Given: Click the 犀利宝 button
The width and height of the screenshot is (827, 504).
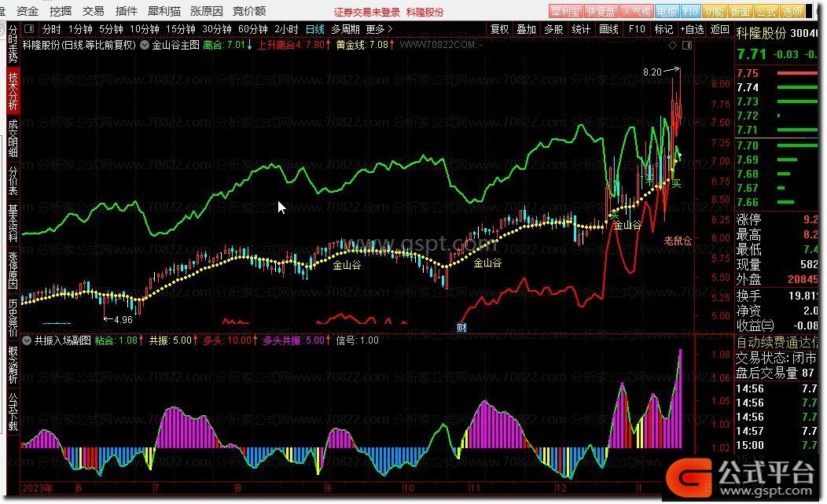Looking at the screenshot, I should point(565,11).
